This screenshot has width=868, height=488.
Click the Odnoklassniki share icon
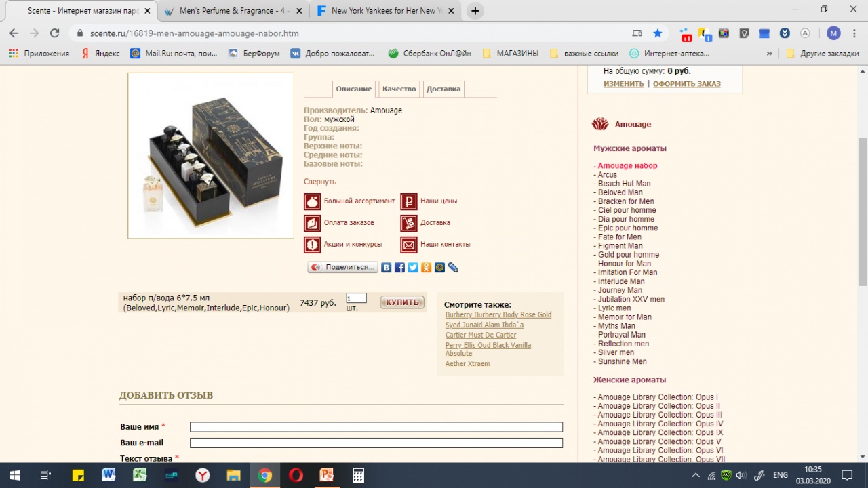[x=426, y=268]
